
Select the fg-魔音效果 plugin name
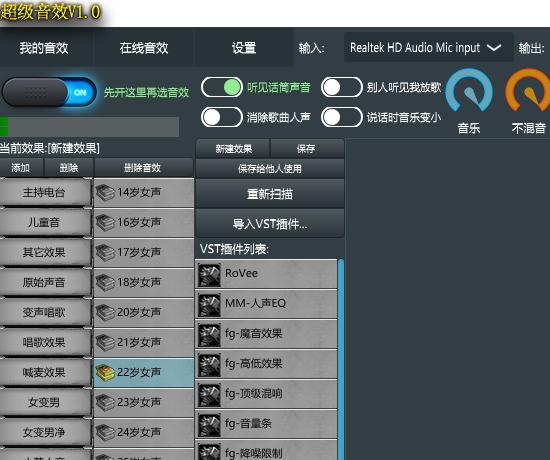tap(253, 333)
